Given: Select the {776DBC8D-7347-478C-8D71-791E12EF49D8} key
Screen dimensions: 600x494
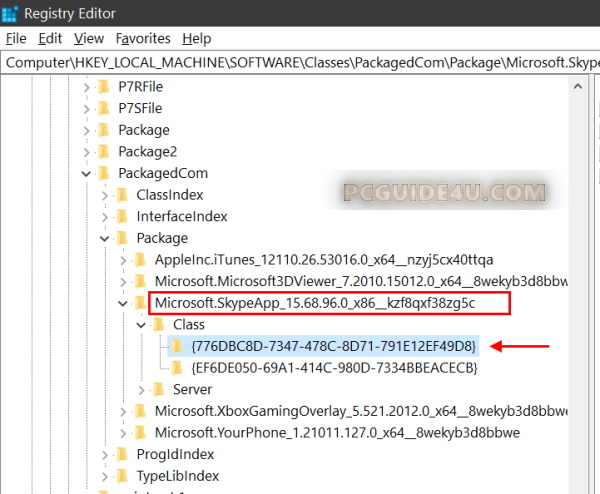Looking at the screenshot, I should point(334,346).
